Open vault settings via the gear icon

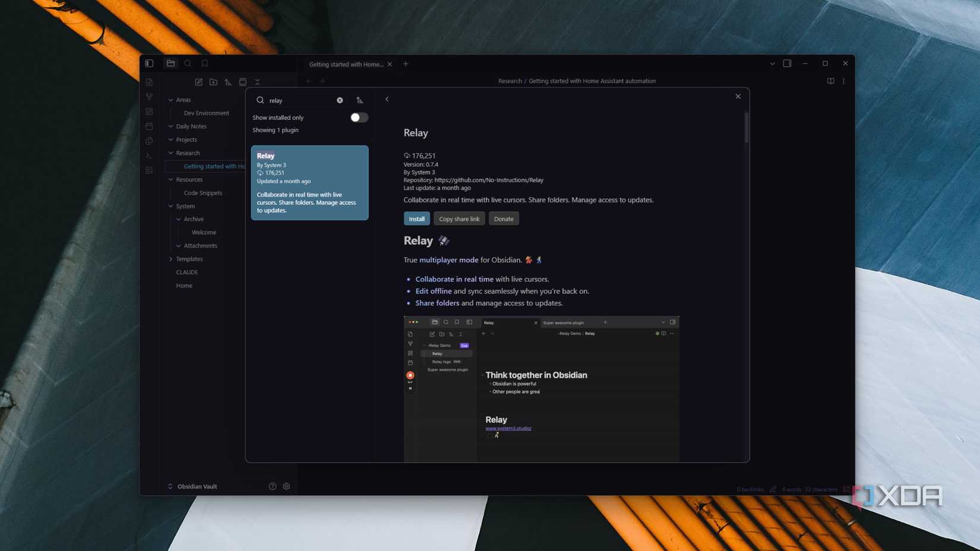pyautogui.click(x=286, y=486)
